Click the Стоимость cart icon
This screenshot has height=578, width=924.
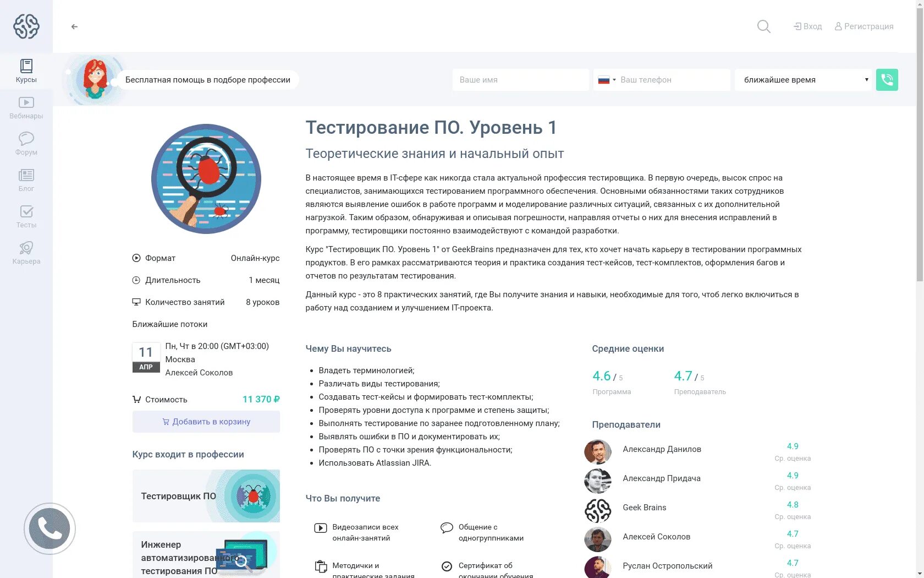pyautogui.click(x=136, y=400)
